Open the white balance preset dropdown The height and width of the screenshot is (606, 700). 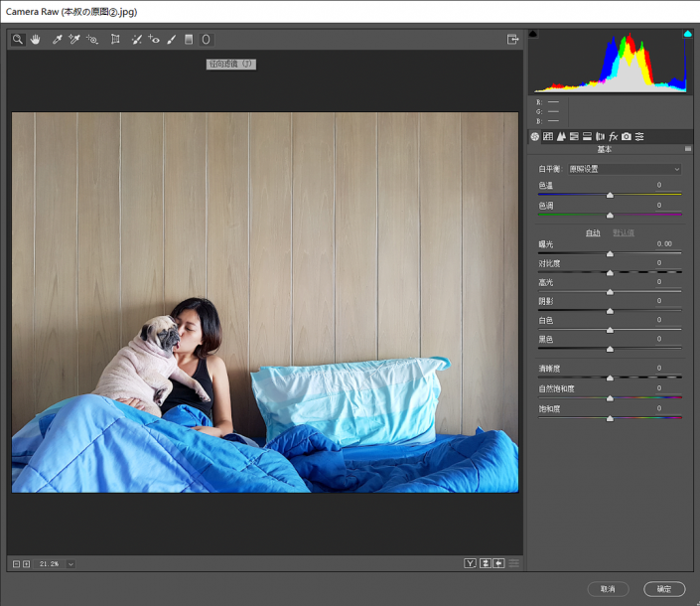click(624, 169)
